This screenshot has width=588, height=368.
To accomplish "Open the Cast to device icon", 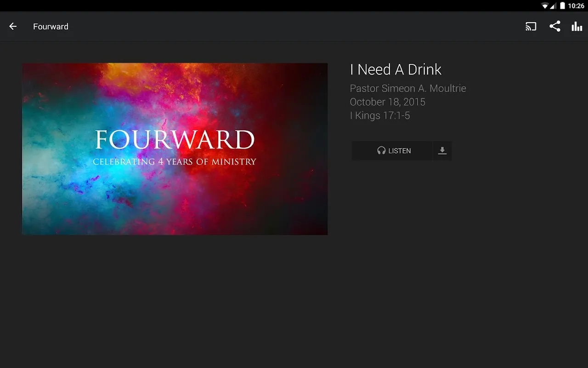I will (x=531, y=27).
